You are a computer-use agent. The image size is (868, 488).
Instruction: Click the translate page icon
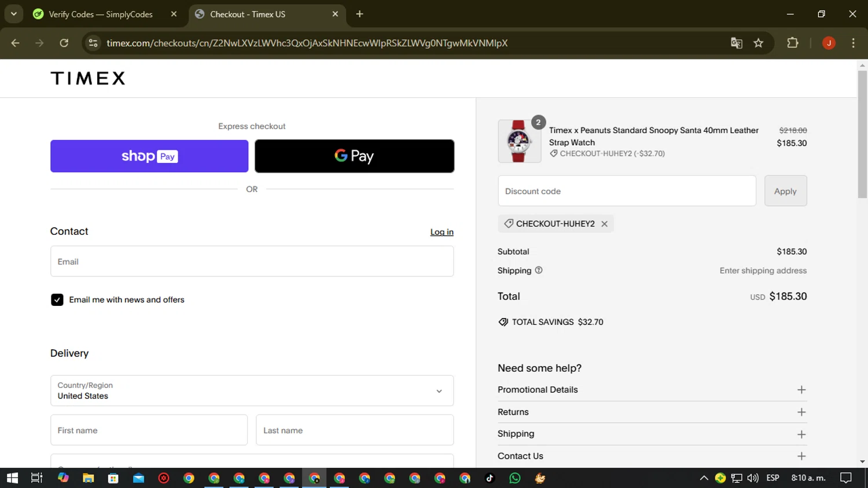pos(736,43)
